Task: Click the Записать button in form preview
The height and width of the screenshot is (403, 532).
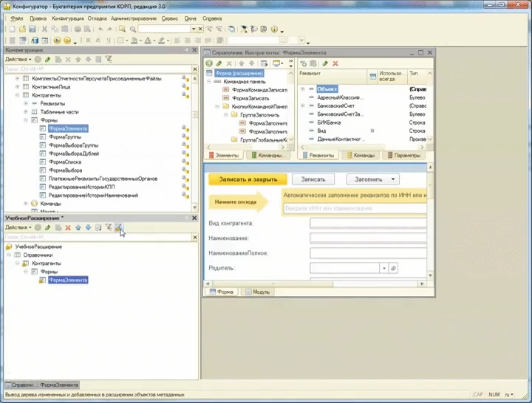Action: (x=313, y=179)
